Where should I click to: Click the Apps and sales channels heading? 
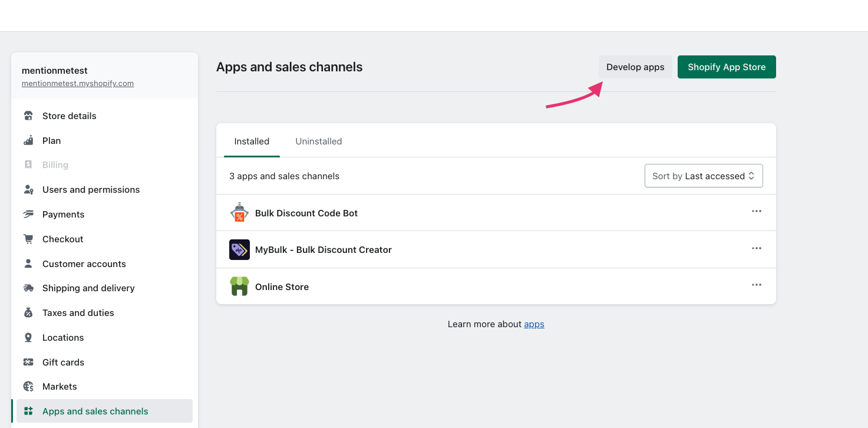click(x=289, y=67)
